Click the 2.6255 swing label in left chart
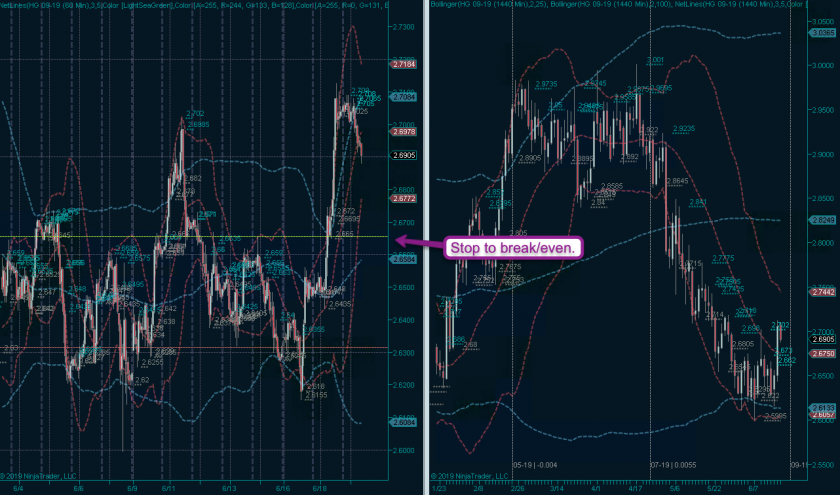The height and width of the screenshot is (495, 840). (152, 363)
